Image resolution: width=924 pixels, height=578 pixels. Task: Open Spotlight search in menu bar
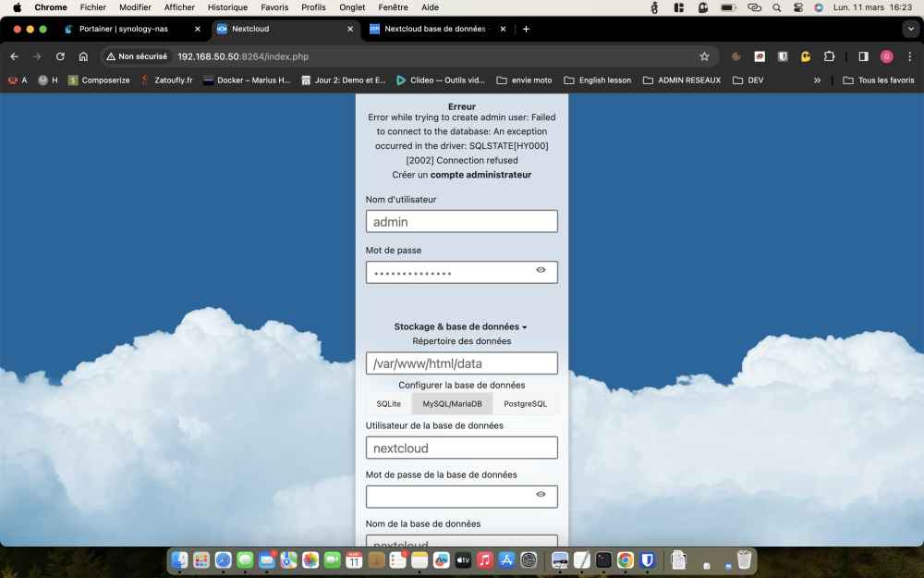pyautogui.click(x=777, y=7)
